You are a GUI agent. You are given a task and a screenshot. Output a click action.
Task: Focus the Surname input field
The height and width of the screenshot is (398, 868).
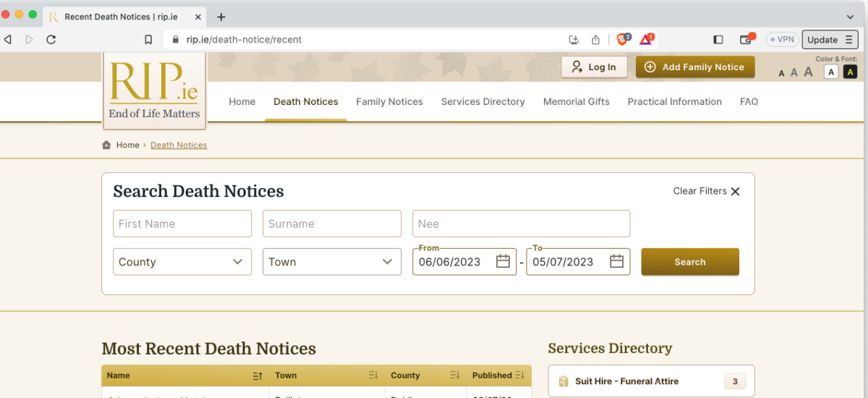(x=332, y=224)
